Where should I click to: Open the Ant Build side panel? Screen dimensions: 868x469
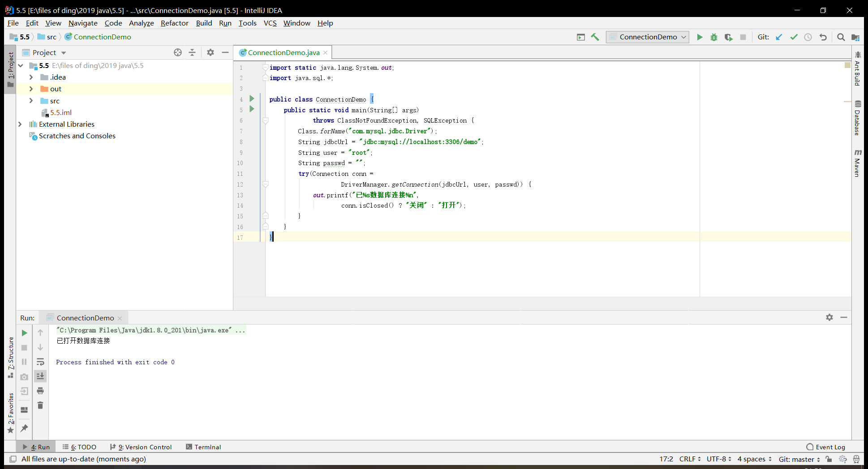(857, 68)
